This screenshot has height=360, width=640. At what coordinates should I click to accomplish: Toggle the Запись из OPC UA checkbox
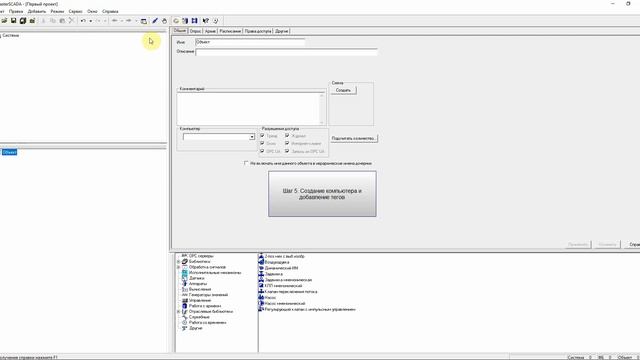pos(287,151)
